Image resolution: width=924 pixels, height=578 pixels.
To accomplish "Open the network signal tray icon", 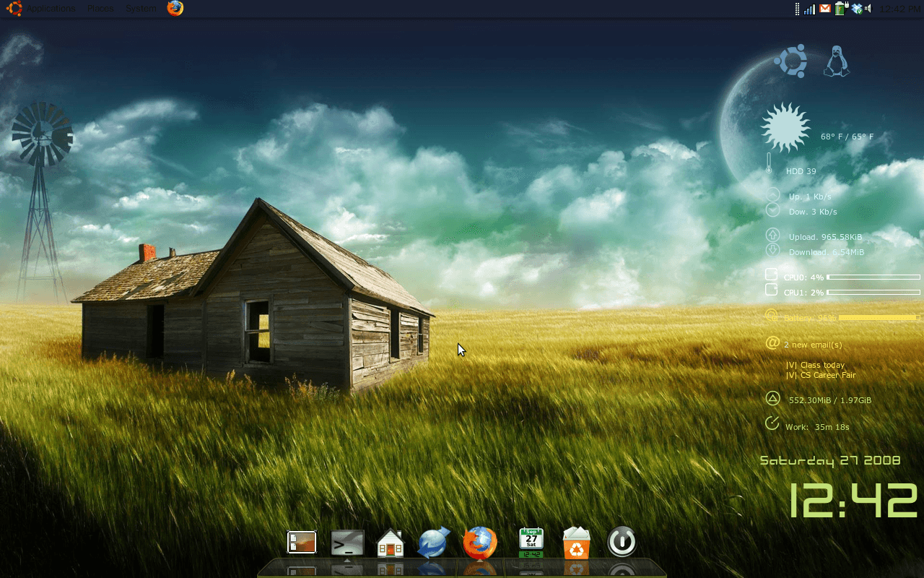I will pos(810,9).
